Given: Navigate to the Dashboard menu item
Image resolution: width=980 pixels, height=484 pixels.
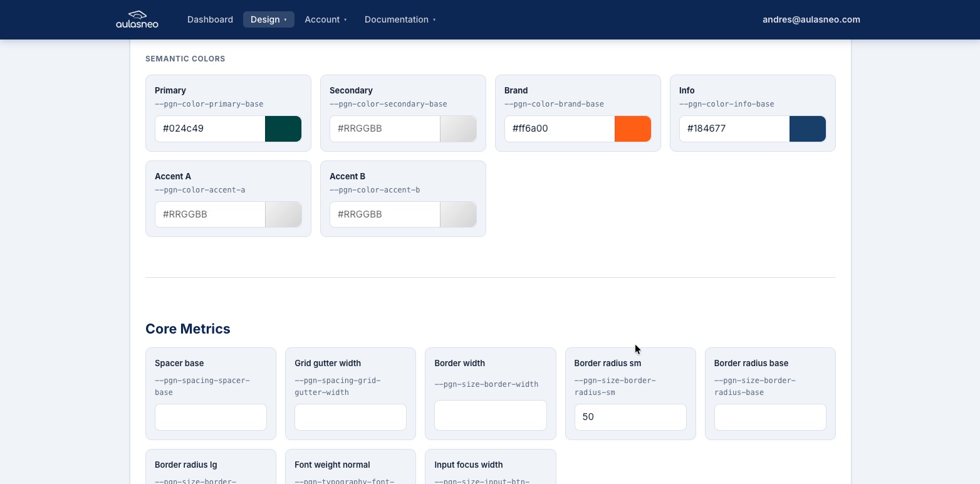Looking at the screenshot, I should click(x=210, y=19).
